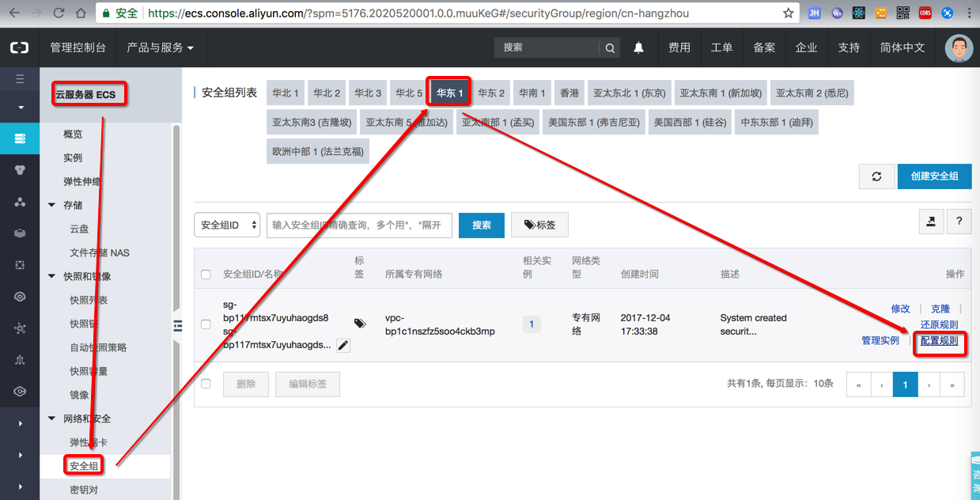Open notifications bell icon
980x500 pixels.
coord(638,47)
